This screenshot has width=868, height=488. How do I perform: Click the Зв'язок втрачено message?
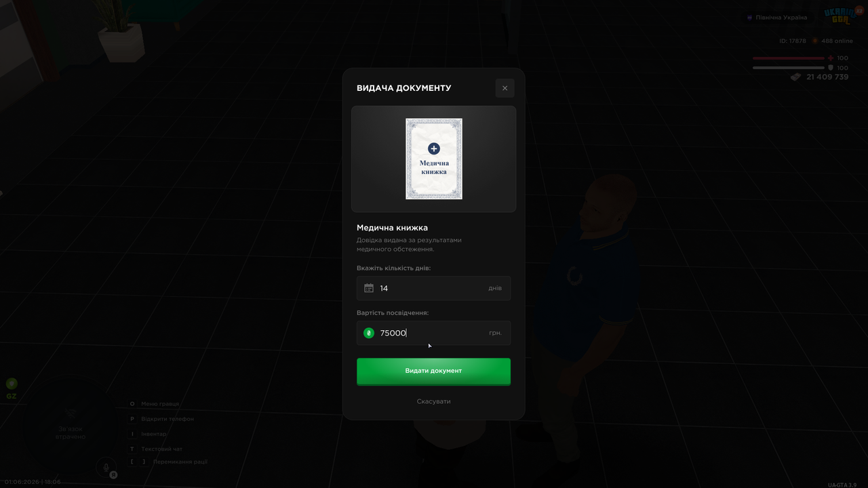[x=71, y=432]
